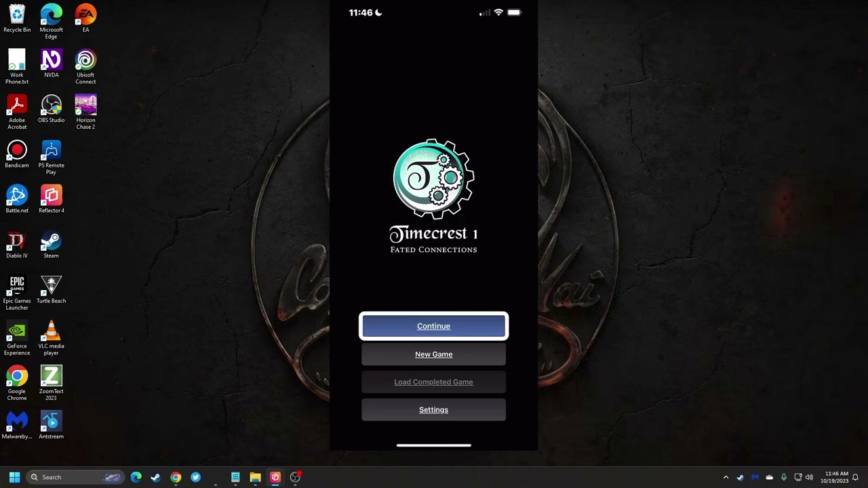Select the Diablo IV desktop shortcut
868x488 pixels.
(17, 245)
